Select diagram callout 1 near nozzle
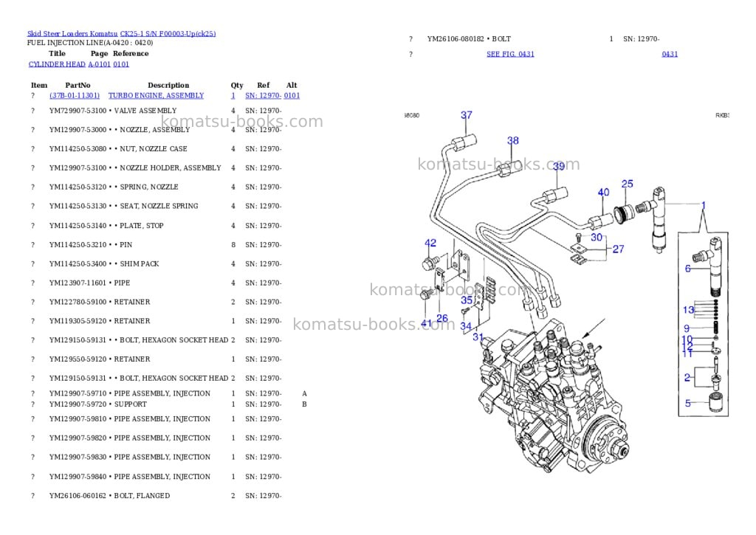The image size is (756, 535). coord(704,205)
